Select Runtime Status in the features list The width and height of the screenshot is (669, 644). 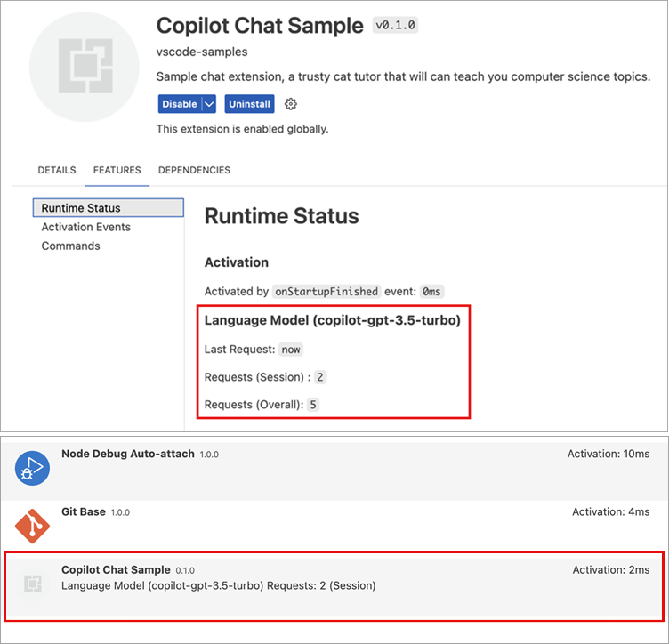pyautogui.click(x=81, y=208)
